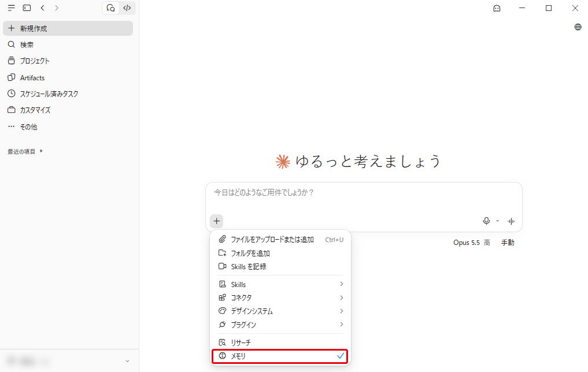Minimize the application window

(x=522, y=8)
